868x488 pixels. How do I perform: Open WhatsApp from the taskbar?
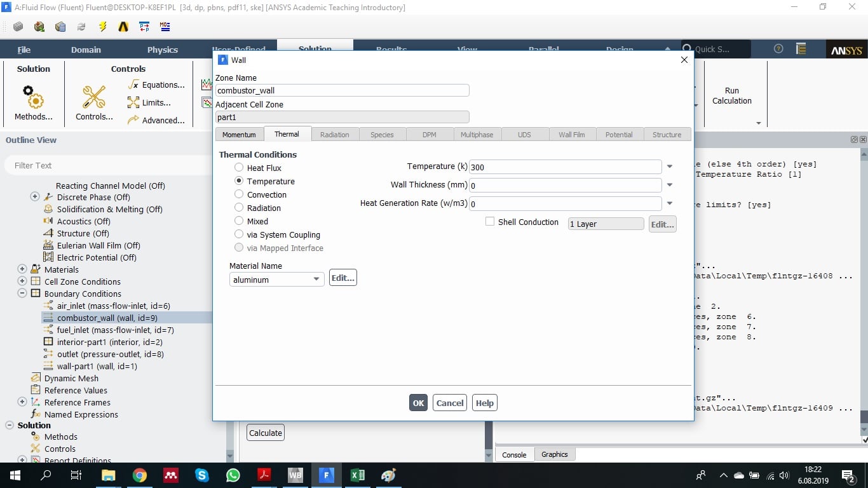coord(233,475)
